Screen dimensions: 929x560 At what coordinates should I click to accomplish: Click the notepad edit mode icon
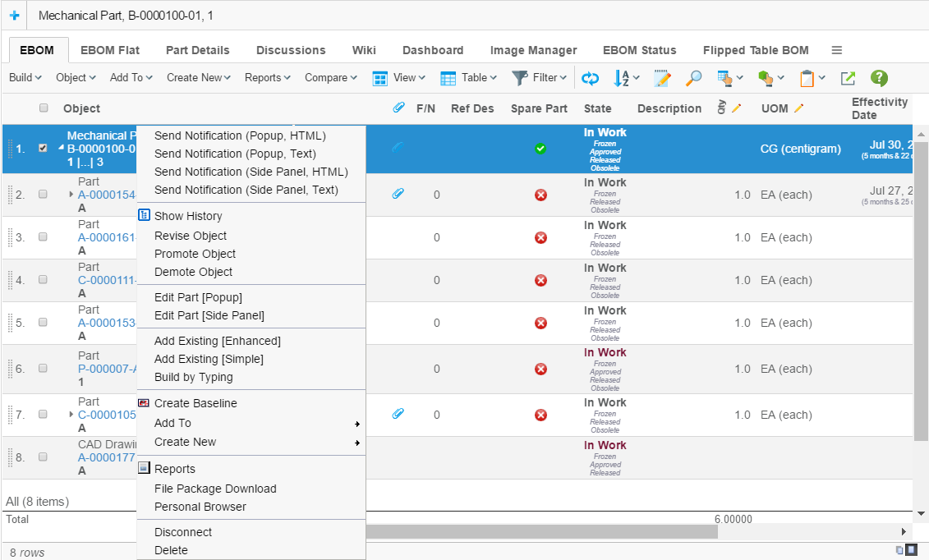pos(662,78)
